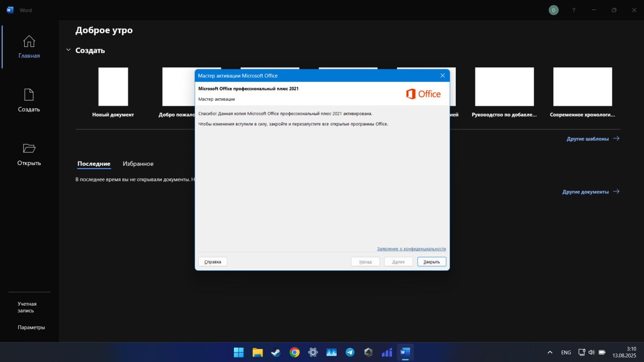Screen dimensions: 644x362
Task: Open the account avatar with letter D
Action: pos(553,10)
